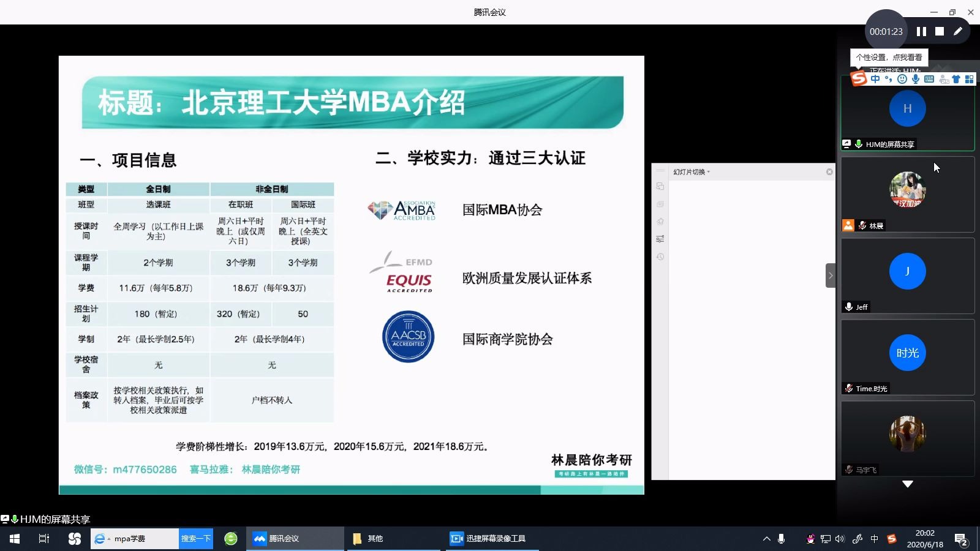Click 林晨 orange host badge icon
Screen dimensions: 980x551
coord(848,225)
